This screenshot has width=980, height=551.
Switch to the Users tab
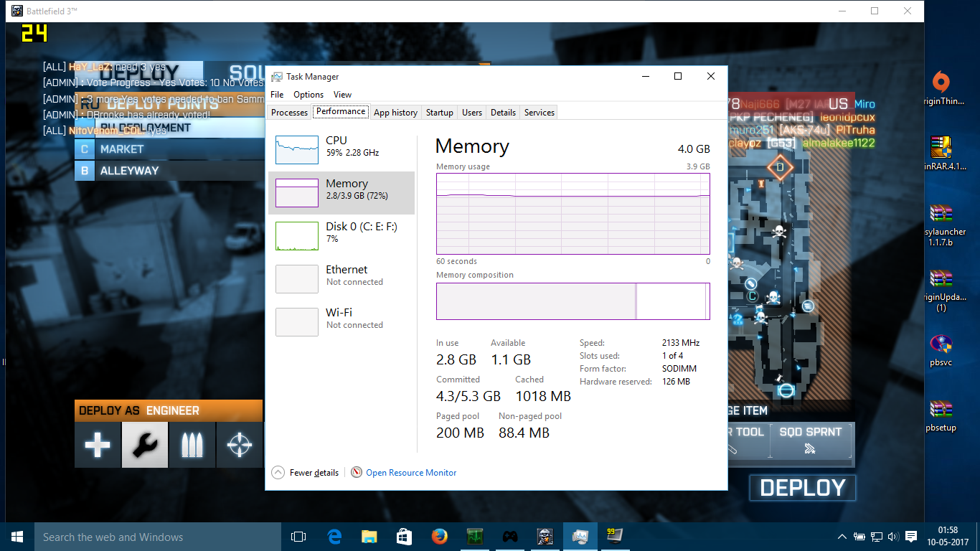[472, 113]
